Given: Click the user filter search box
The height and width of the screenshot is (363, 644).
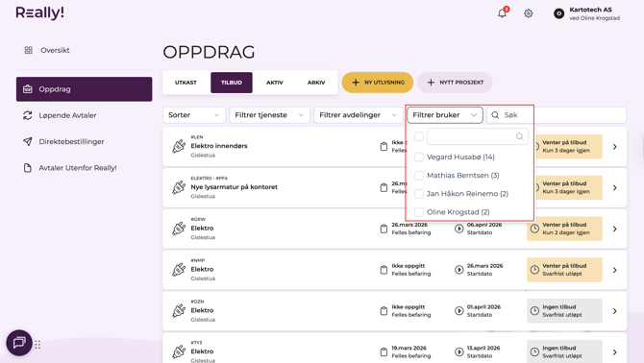Looking at the screenshot, I should (x=478, y=136).
